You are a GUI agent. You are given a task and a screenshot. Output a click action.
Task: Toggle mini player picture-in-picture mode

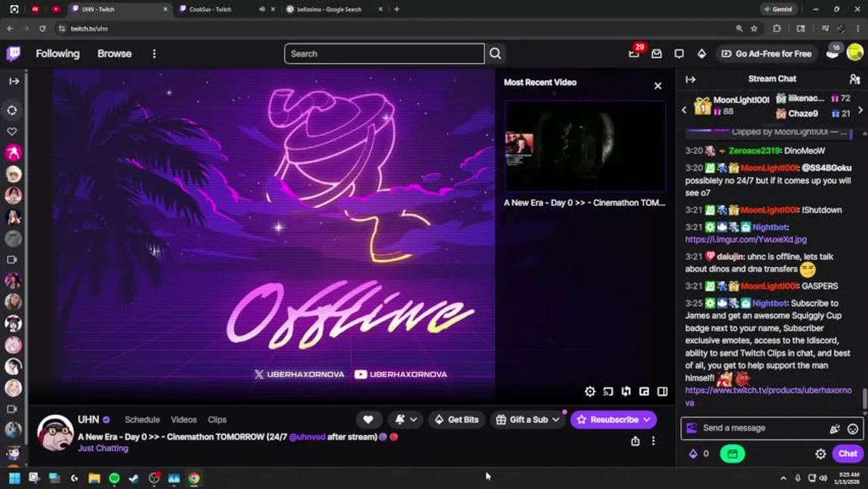click(644, 391)
